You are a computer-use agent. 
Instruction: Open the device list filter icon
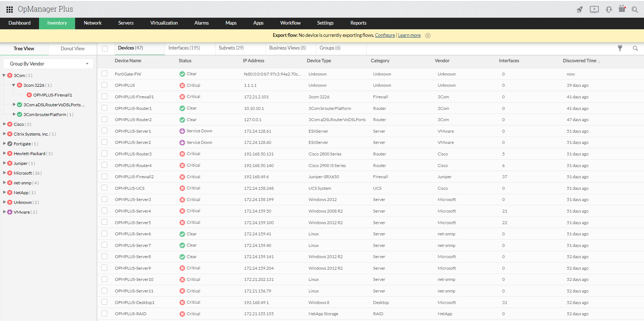(x=620, y=48)
